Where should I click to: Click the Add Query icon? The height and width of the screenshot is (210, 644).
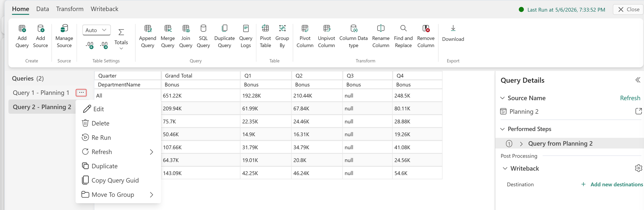point(22,29)
